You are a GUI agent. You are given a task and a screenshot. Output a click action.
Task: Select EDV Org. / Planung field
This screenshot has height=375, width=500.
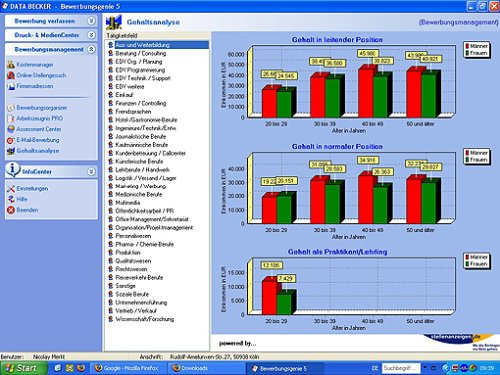[x=139, y=62]
